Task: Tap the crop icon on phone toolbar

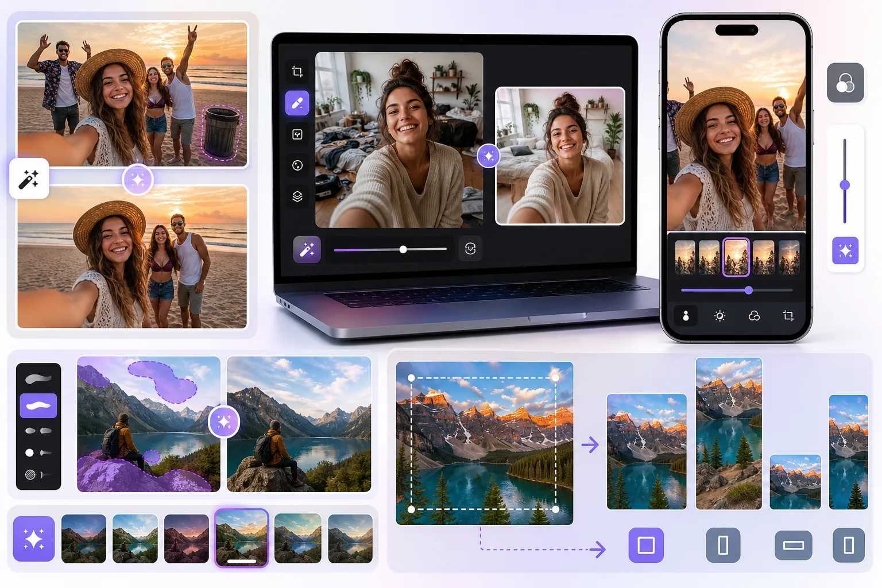Action: pos(788,316)
